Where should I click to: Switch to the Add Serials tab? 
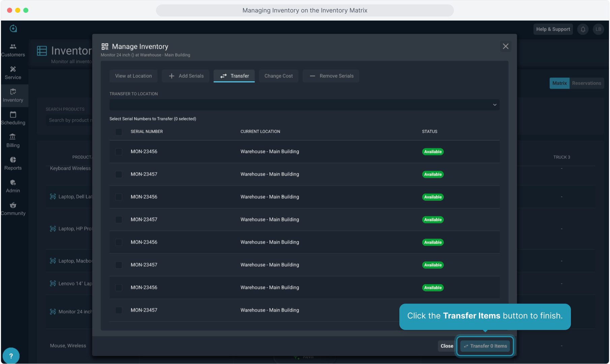click(186, 76)
